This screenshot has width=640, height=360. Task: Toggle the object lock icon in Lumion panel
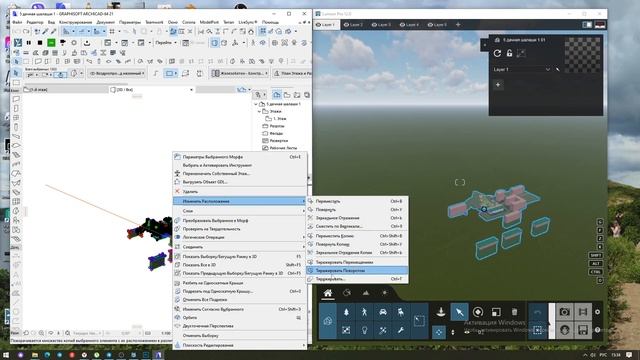tap(509, 53)
